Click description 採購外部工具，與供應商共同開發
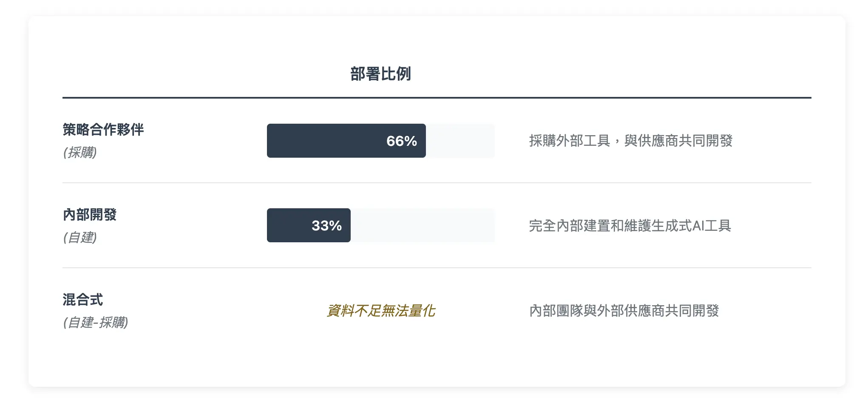Screen dimensions: 868x414 pyautogui.click(x=631, y=141)
